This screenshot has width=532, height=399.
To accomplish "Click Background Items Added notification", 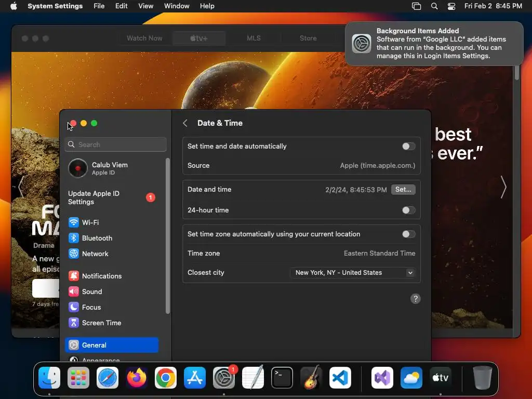I will tap(434, 44).
